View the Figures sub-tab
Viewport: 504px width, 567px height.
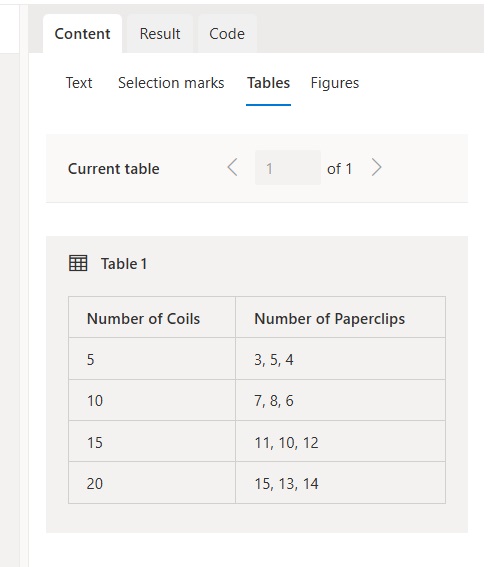[x=335, y=83]
